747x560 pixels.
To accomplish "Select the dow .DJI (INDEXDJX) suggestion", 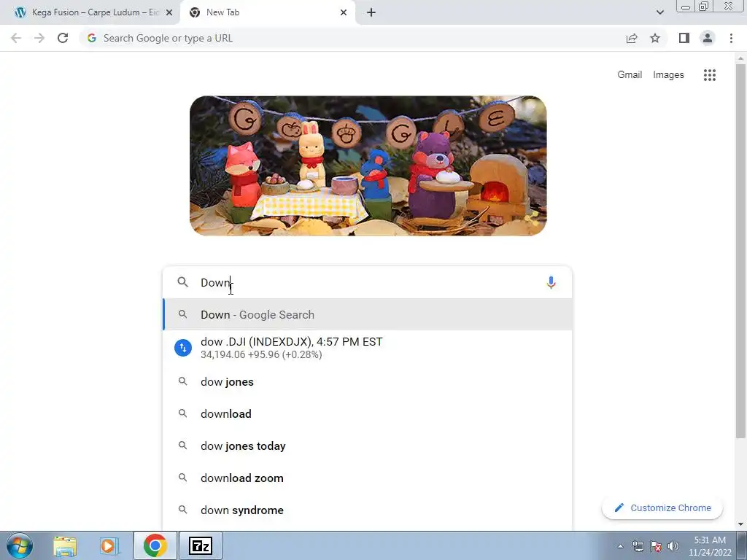I will [x=368, y=348].
